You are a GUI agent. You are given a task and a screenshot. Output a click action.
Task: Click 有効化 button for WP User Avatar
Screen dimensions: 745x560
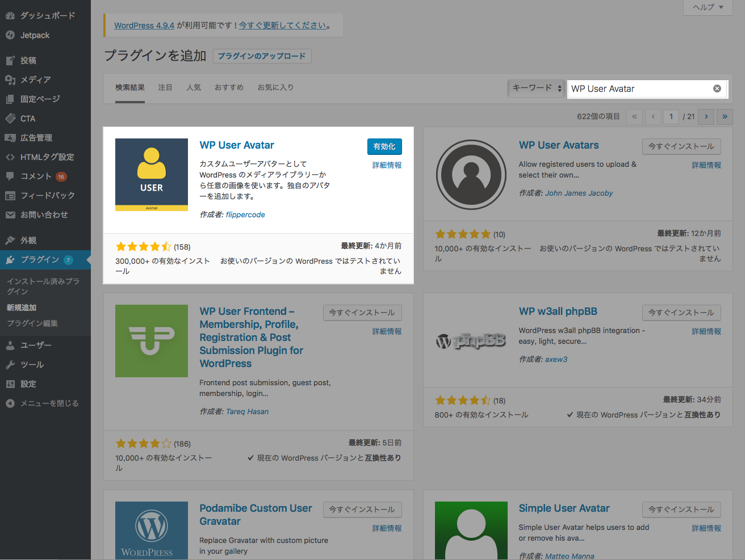pyautogui.click(x=384, y=146)
